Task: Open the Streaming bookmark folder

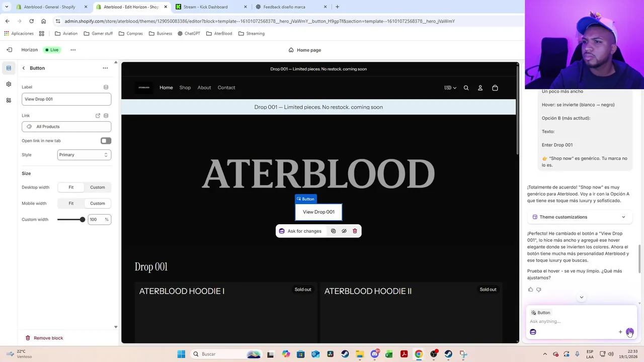Action: click(252, 34)
